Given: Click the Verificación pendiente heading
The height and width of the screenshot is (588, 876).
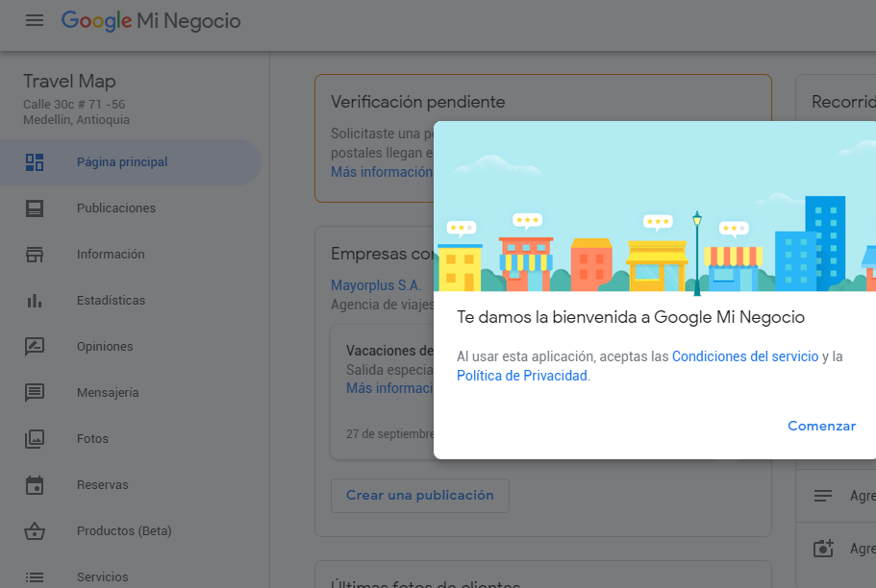Looking at the screenshot, I should [418, 102].
